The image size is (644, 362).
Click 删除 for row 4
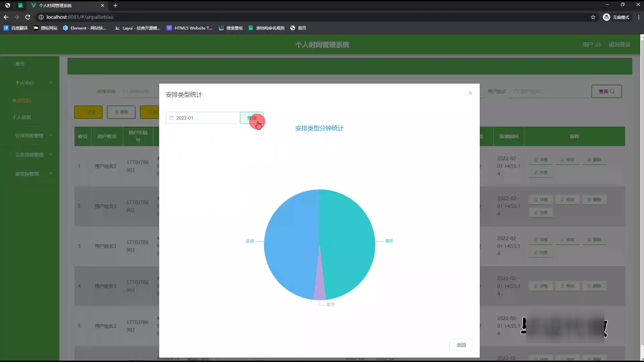[594, 286]
